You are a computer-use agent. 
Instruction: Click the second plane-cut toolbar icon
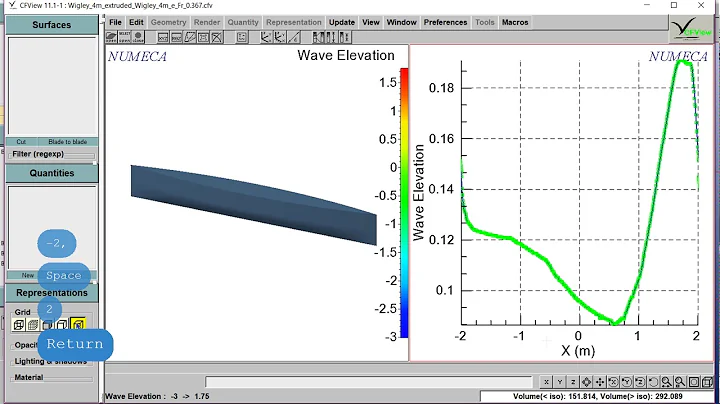[176, 37]
